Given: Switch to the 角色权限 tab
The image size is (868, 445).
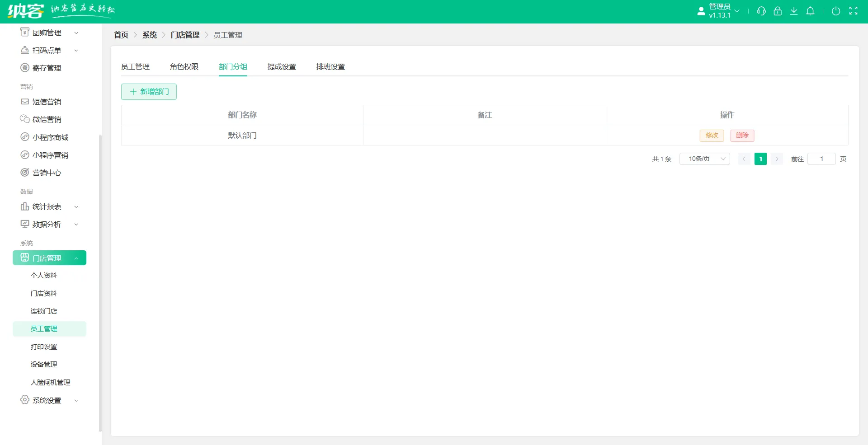Looking at the screenshot, I should coord(184,66).
